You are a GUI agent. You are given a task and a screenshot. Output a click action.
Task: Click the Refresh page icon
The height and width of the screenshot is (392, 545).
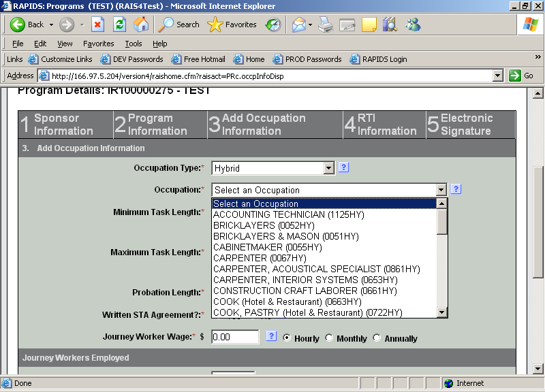[119, 24]
